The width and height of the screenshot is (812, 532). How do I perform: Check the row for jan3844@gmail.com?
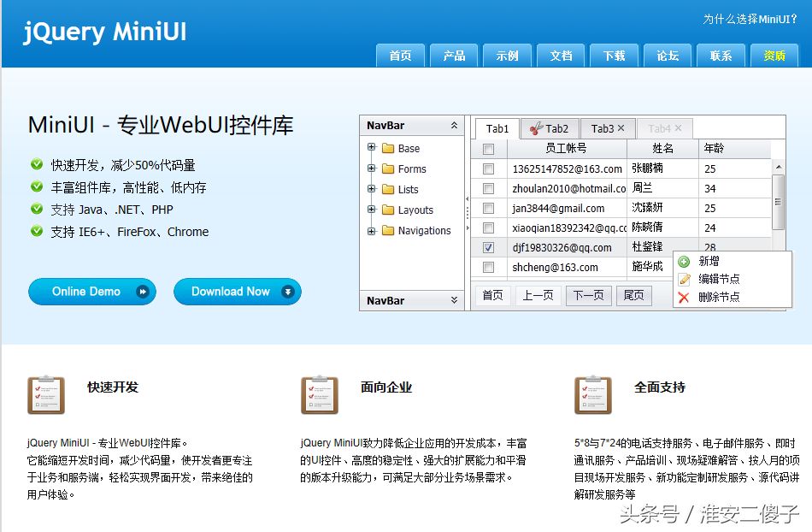click(x=488, y=208)
